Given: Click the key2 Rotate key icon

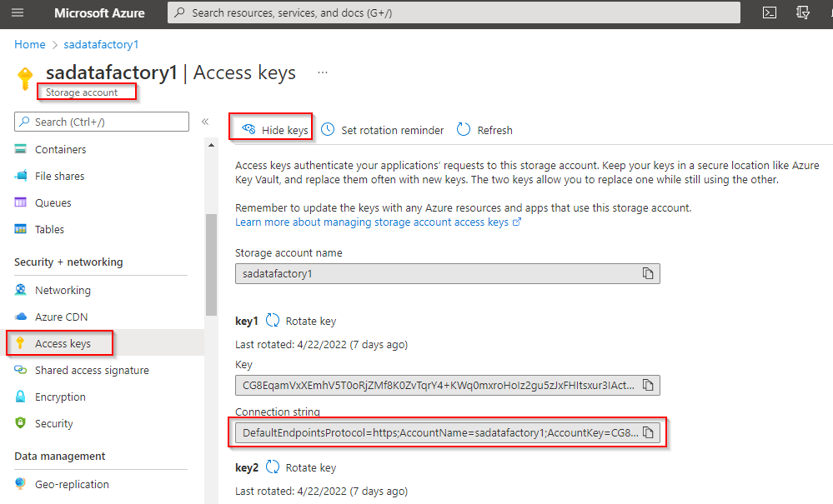Looking at the screenshot, I should (x=273, y=467).
